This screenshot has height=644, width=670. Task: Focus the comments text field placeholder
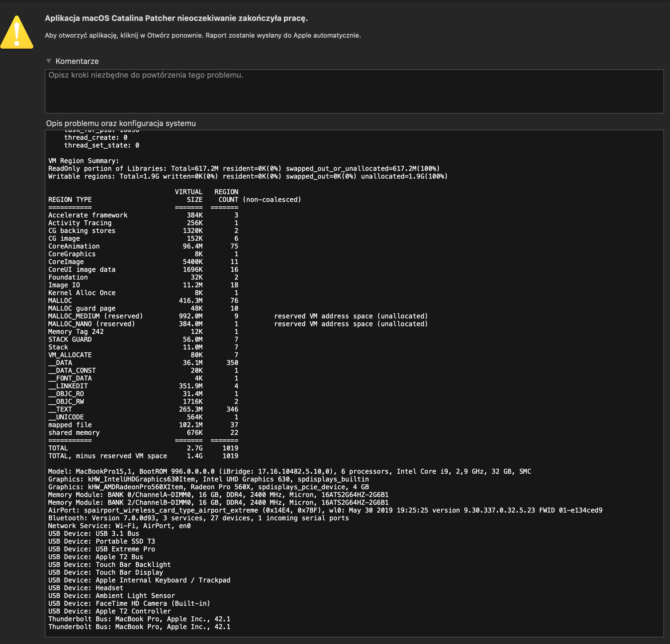point(146,75)
